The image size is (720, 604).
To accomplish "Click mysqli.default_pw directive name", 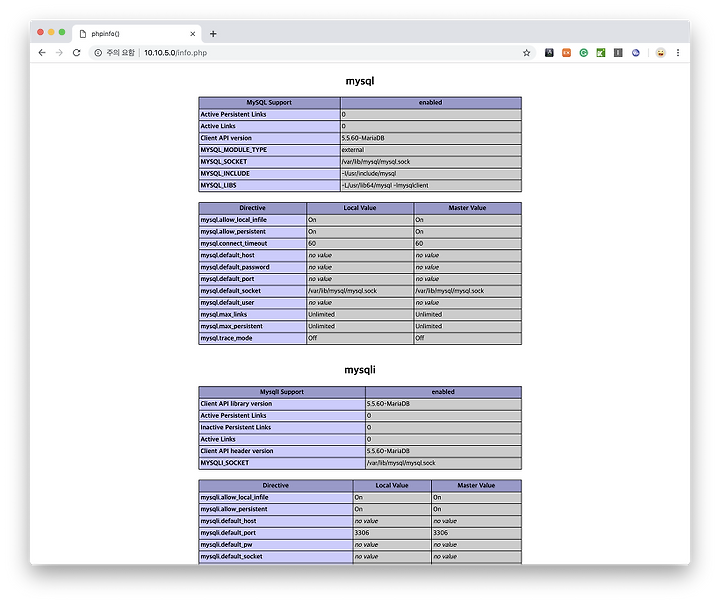I will click(x=226, y=545).
